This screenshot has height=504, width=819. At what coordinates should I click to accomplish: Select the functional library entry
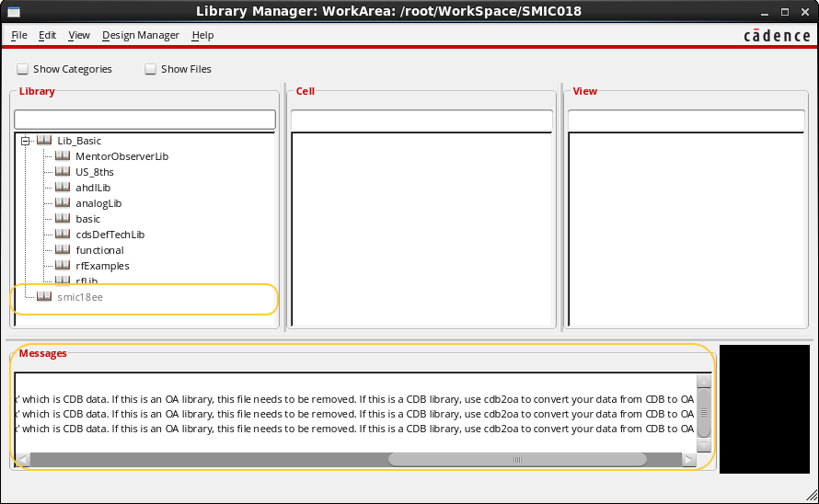point(99,250)
